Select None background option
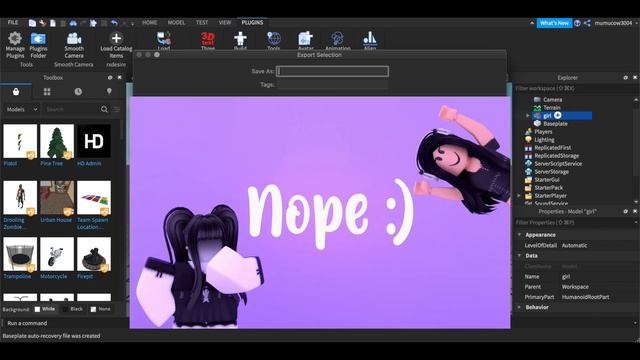640x360 pixels. [x=100, y=309]
